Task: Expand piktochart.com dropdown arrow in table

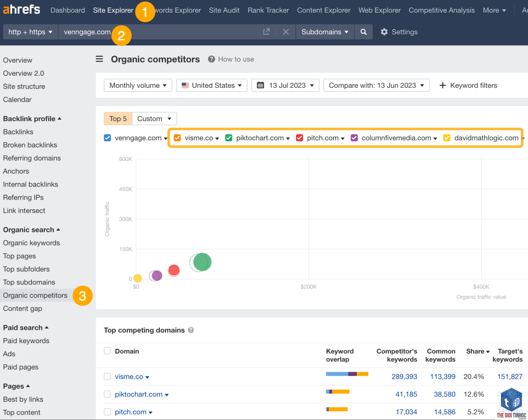Action: point(167,395)
